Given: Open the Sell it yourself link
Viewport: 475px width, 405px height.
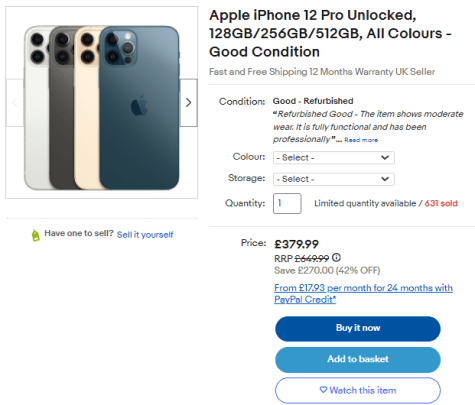Looking at the screenshot, I should (145, 235).
